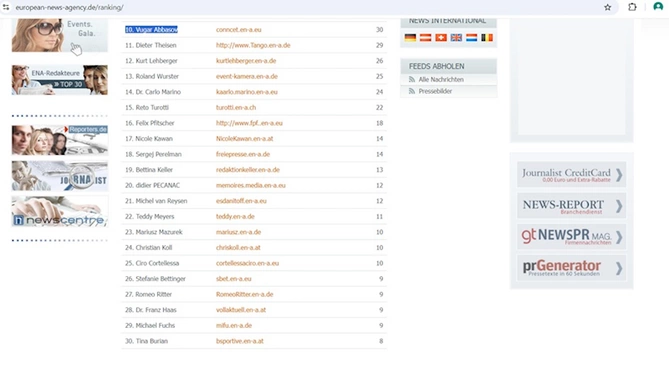Open the ENA-Redakteure TOP 30 banner
Viewport: 669px width, 369px height.
click(x=60, y=80)
